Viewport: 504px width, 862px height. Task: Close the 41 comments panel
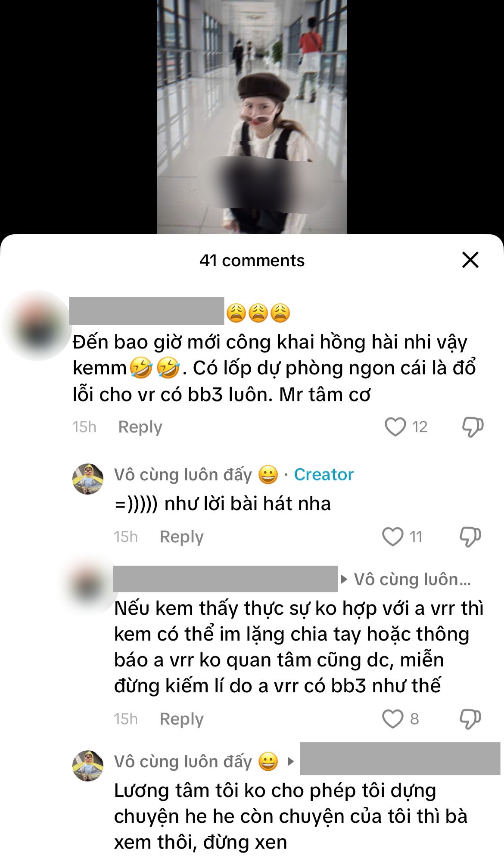point(470,260)
